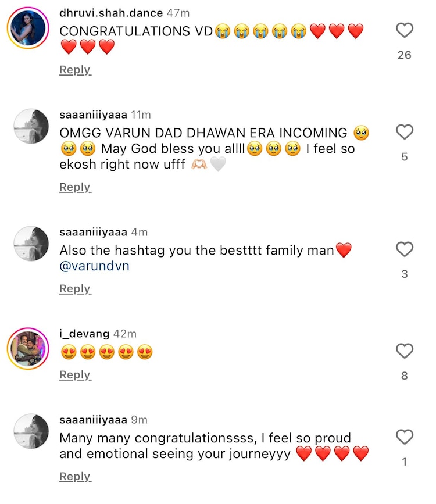Reply to the 'Many many congratulationssss' comment
The width and height of the screenshot is (436, 504).
tap(75, 477)
